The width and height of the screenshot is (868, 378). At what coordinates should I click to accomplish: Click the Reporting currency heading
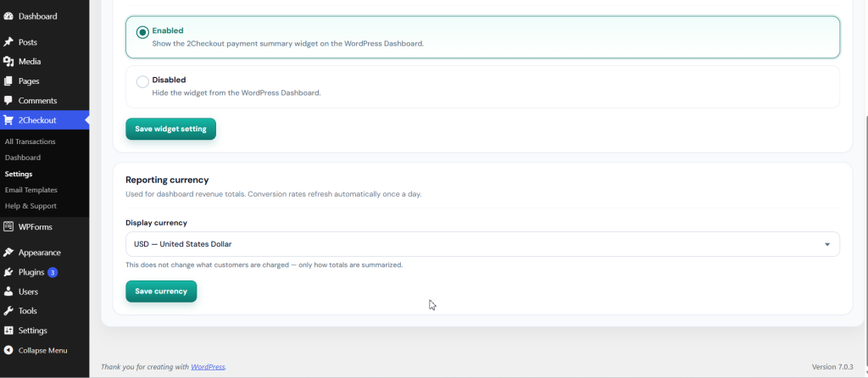coord(167,180)
